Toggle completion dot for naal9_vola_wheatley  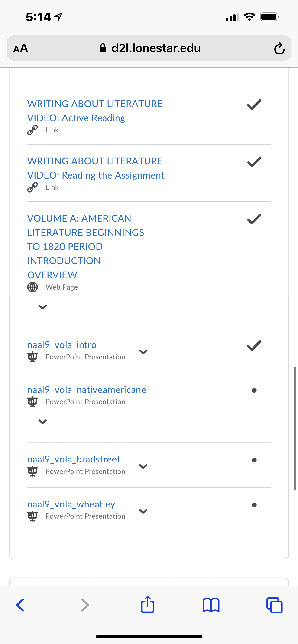coord(254,505)
